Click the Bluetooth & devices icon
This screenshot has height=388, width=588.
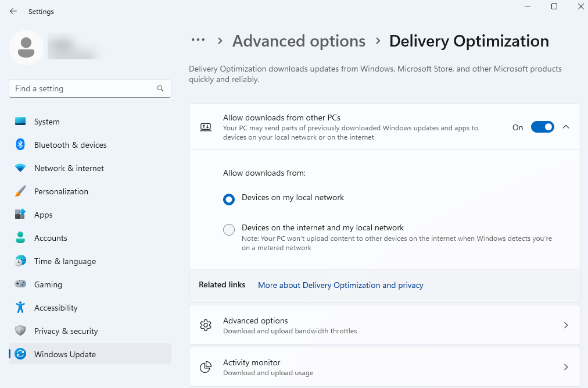tap(20, 145)
